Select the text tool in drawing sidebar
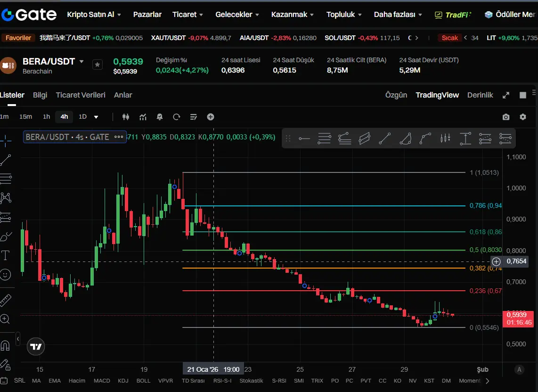This screenshot has width=538, height=392. click(5, 255)
